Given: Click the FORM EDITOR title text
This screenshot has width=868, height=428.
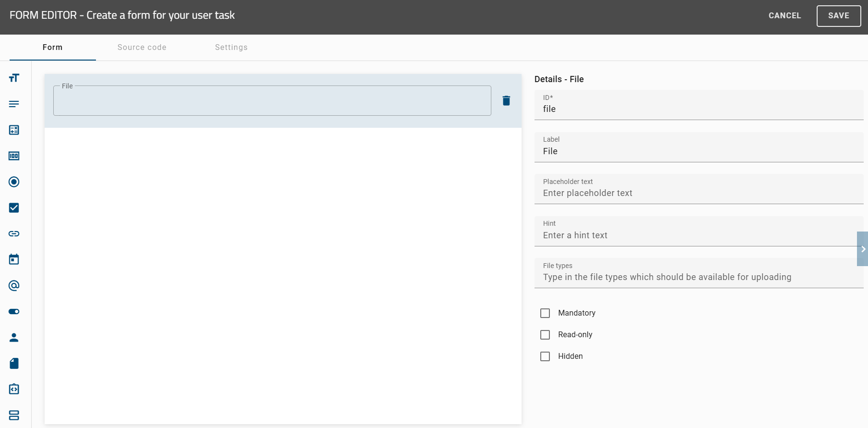Looking at the screenshot, I should coord(122,15).
